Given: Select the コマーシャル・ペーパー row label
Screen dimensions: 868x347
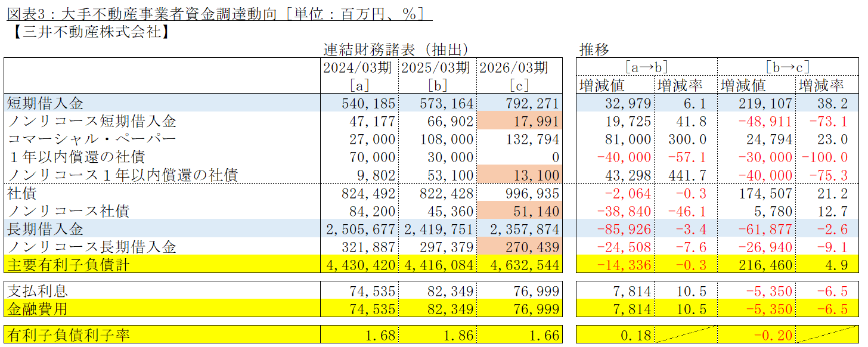Looking at the screenshot, I should click(x=92, y=139).
